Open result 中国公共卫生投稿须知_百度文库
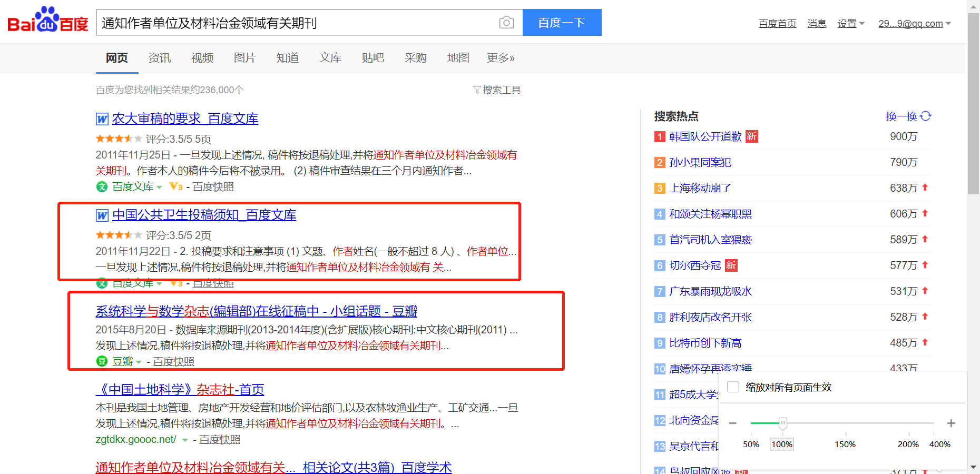This screenshot has width=980, height=474. (204, 215)
